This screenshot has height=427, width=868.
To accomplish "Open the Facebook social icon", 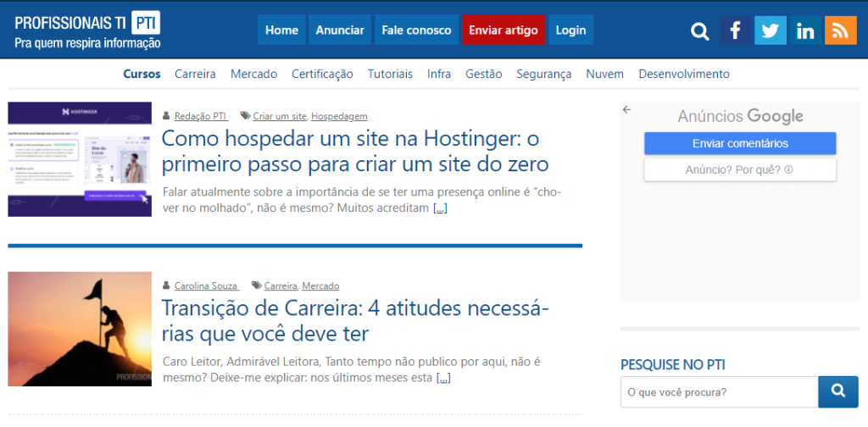I will (735, 30).
